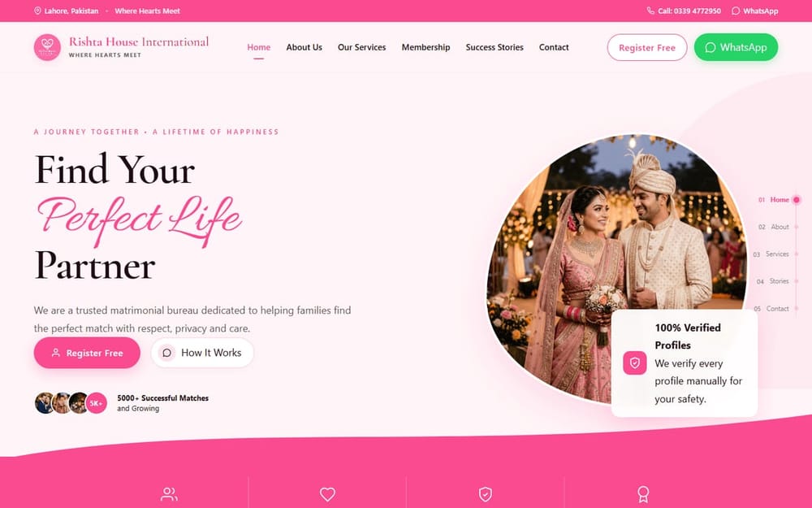Image resolution: width=812 pixels, height=508 pixels.
Task: Click the shield icon in pink stats band
Action: point(486,494)
